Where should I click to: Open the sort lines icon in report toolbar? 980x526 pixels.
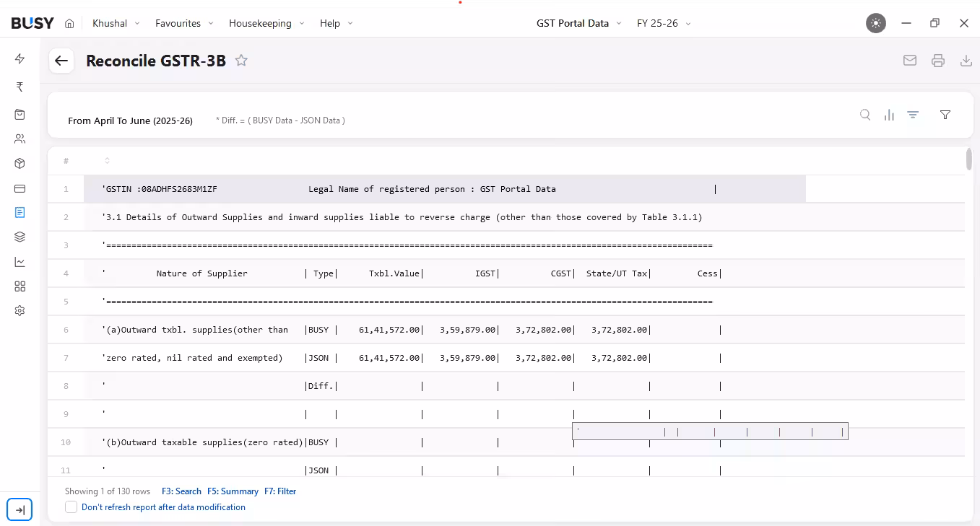913,115
